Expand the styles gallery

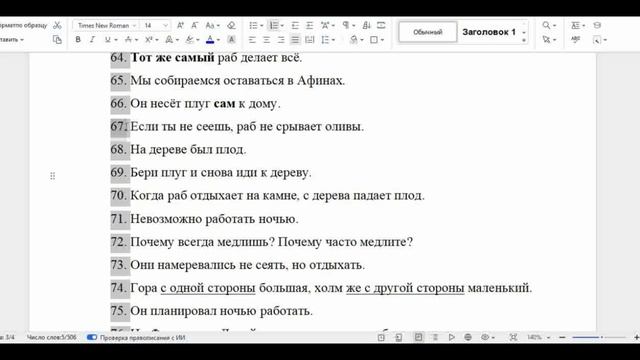point(524,40)
